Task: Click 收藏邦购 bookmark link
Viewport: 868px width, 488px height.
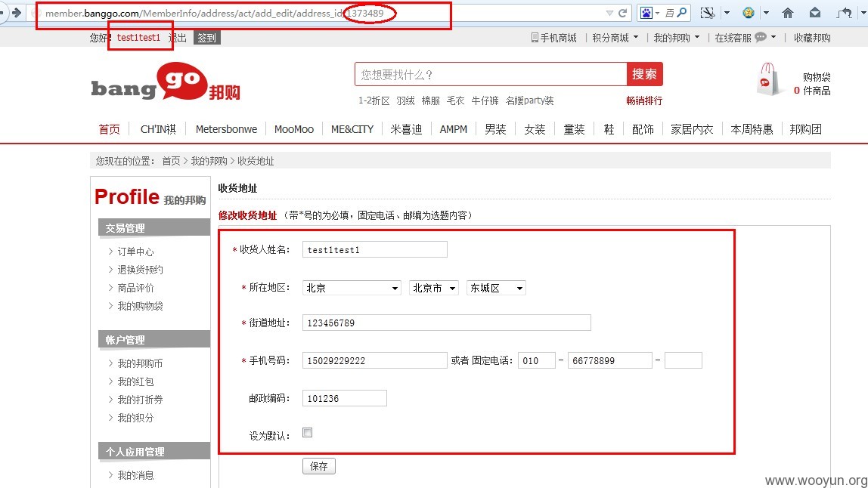Action: click(x=812, y=38)
